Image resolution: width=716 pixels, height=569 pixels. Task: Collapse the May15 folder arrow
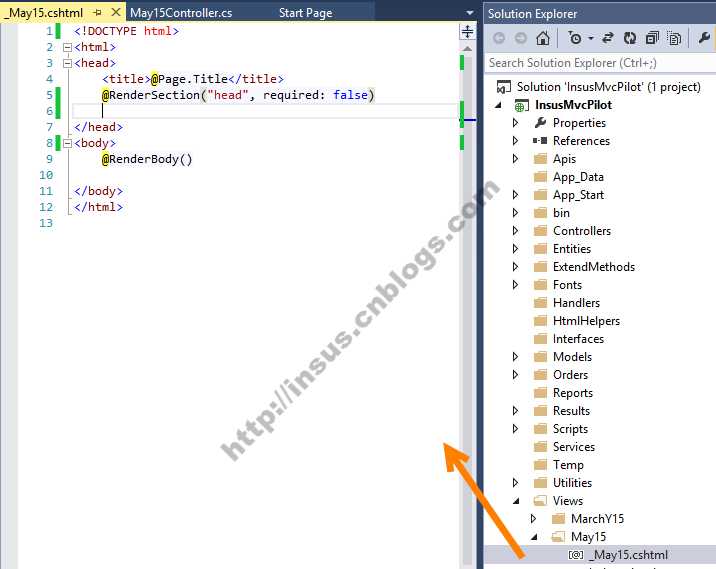(x=534, y=537)
